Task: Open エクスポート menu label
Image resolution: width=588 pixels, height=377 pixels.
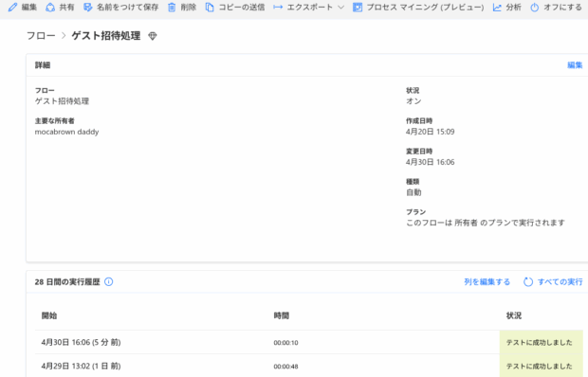Action: pyautogui.click(x=310, y=8)
